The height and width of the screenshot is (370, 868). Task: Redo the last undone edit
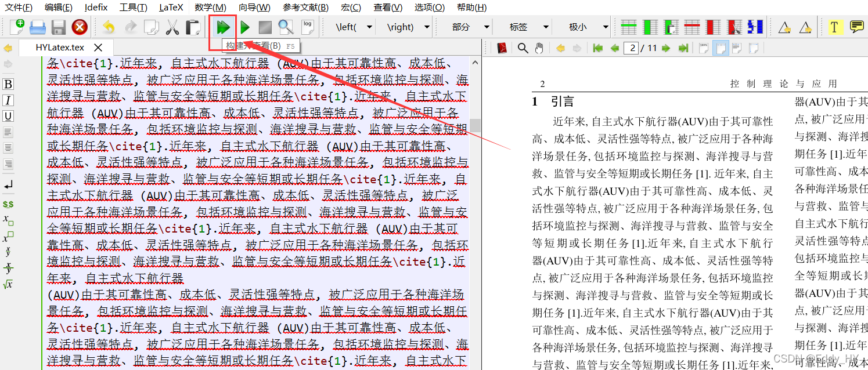[131, 27]
